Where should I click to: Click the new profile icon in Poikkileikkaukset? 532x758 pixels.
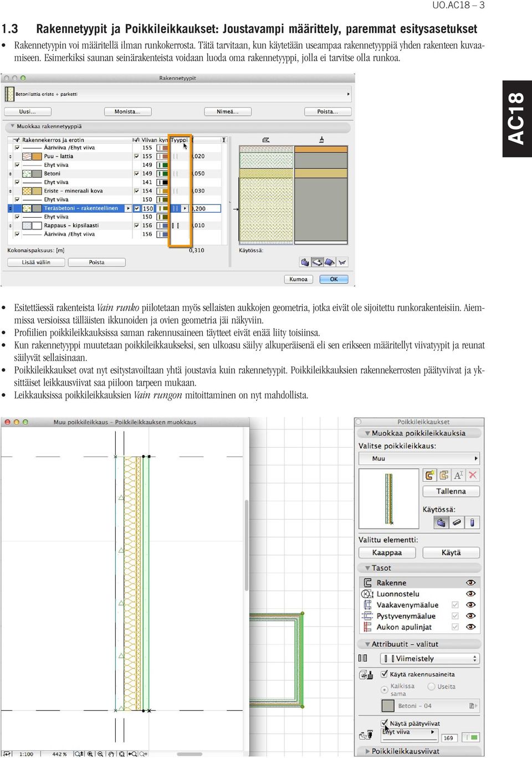tap(430, 475)
